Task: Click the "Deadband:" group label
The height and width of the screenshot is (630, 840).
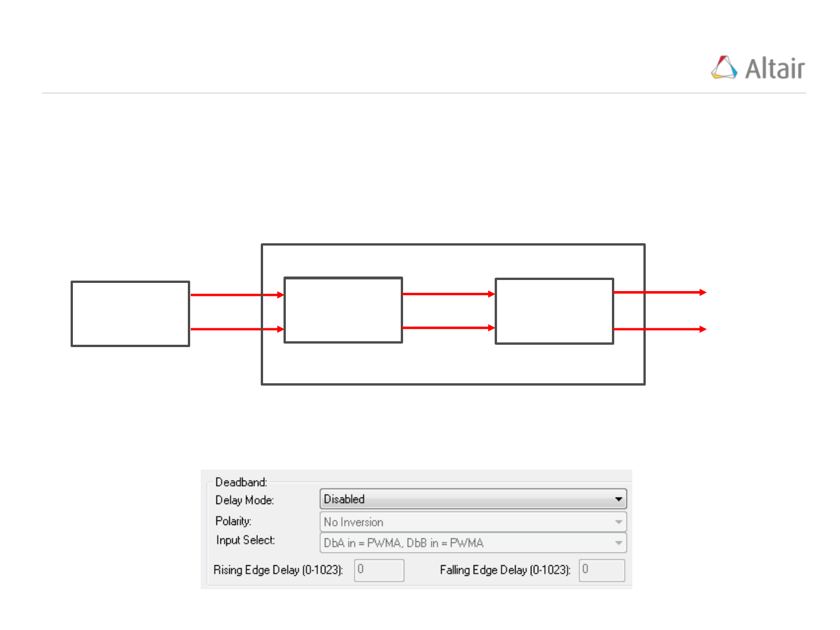Action: click(241, 482)
